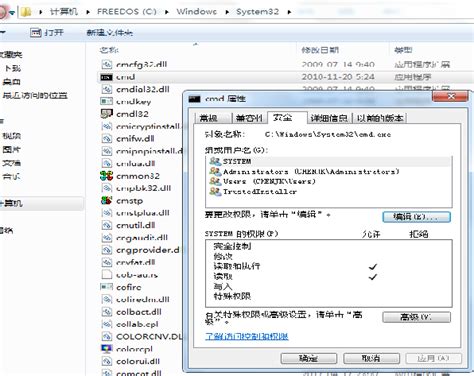The height and width of the screenshot is (376, 474).
Task: Click the 新建文件夹 toolbar button
Action: (110, 32)
